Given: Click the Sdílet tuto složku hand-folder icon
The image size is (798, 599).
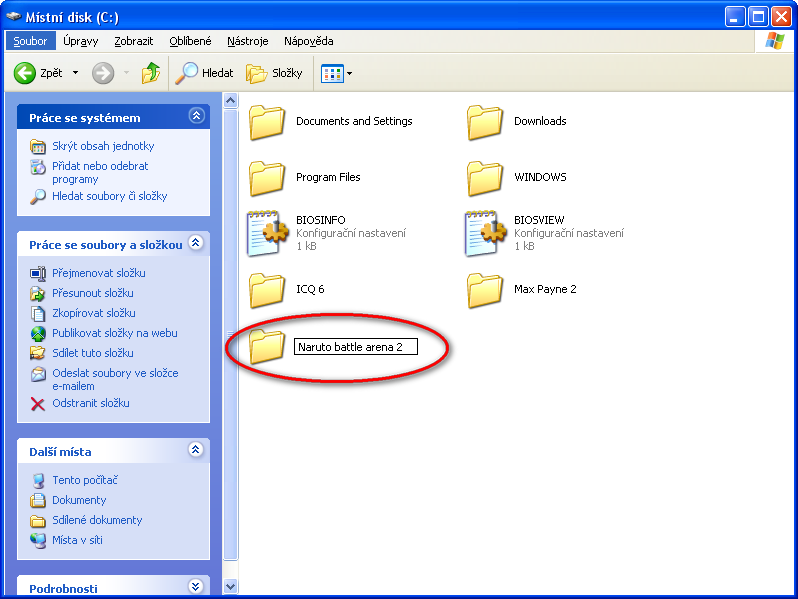Looking at the screenshot, I should (x=38, y=353).
